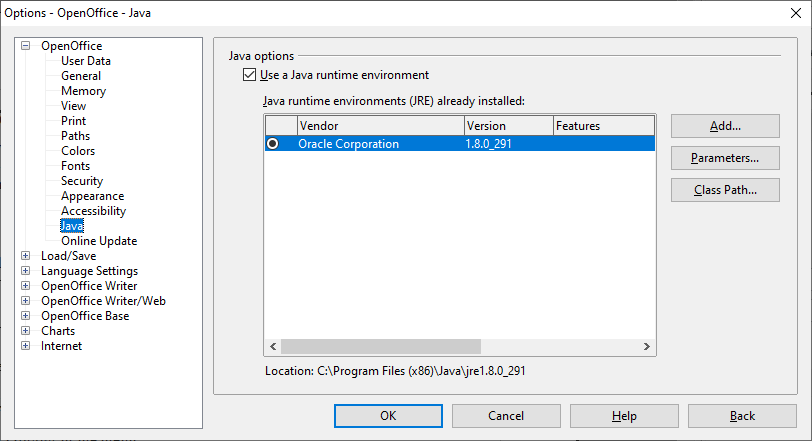Open the Online Update settings page
This screenshot has height=441, width=812.
tap(99, 241)
